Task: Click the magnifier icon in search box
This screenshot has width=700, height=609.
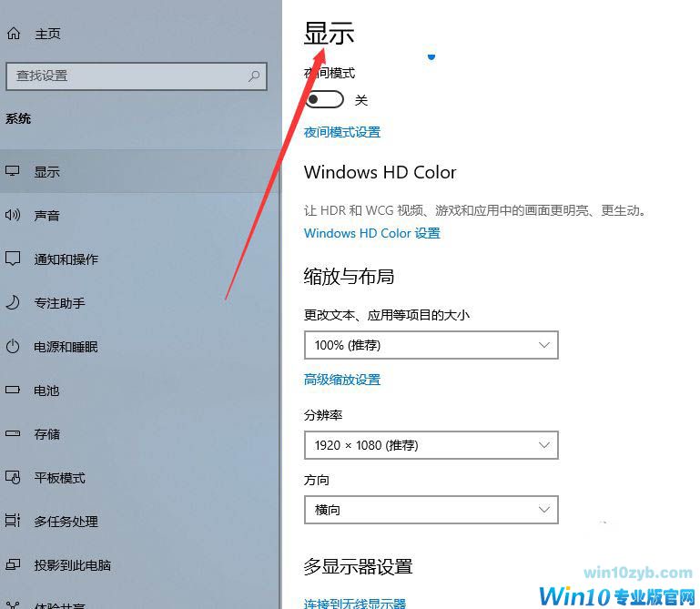Action: click(x=254, y=76)
